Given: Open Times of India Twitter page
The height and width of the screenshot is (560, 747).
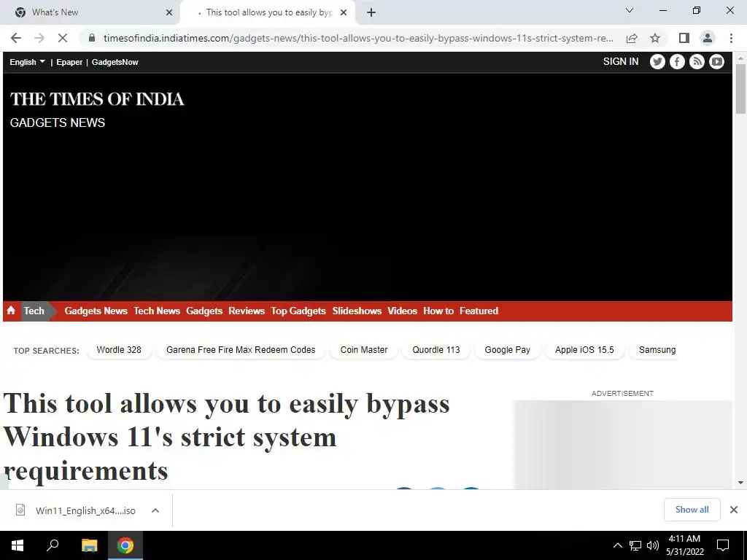Looking at the screenshot, I should [x=657, y=62].
